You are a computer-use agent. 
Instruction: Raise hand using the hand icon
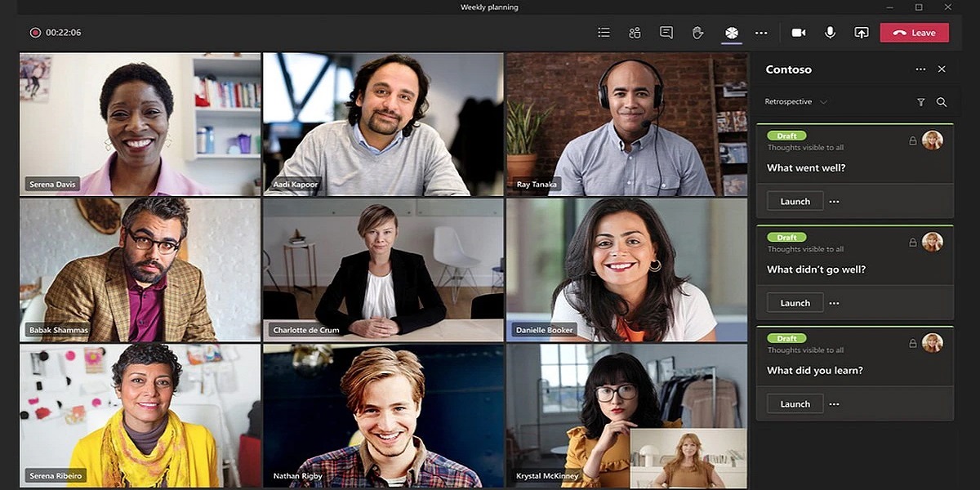(697, 33)
